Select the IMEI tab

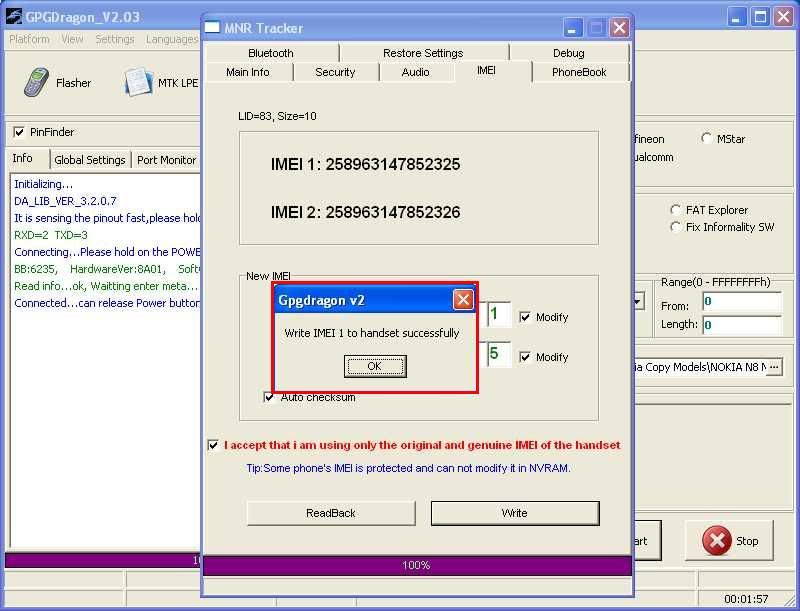coord(486,70)
